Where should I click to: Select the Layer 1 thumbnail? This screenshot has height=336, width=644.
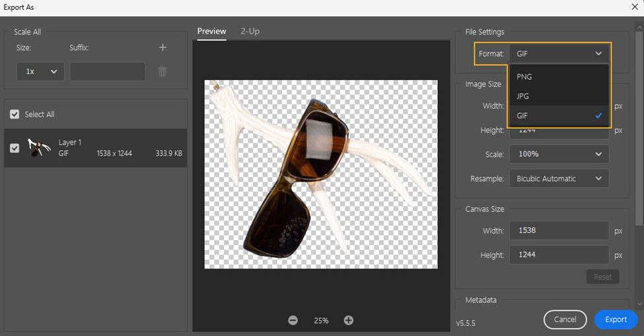click(40, 148)
